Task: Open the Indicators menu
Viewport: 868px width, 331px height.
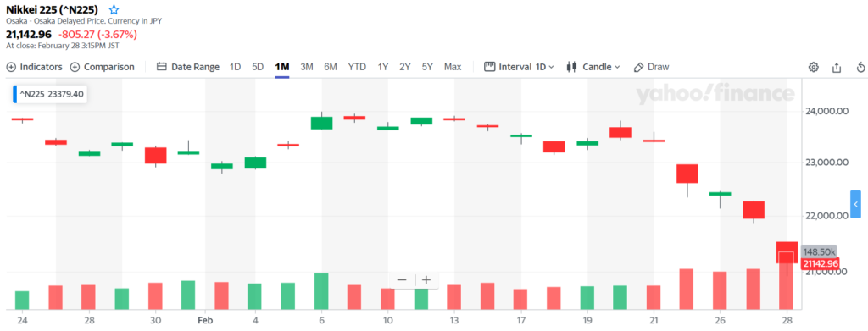Action: [x=34, y=67]
